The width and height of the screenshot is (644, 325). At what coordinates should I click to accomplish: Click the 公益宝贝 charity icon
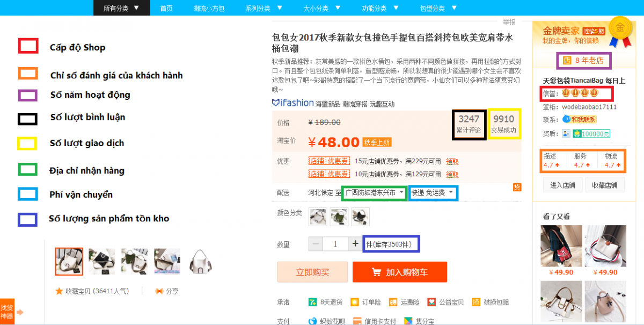431,302
